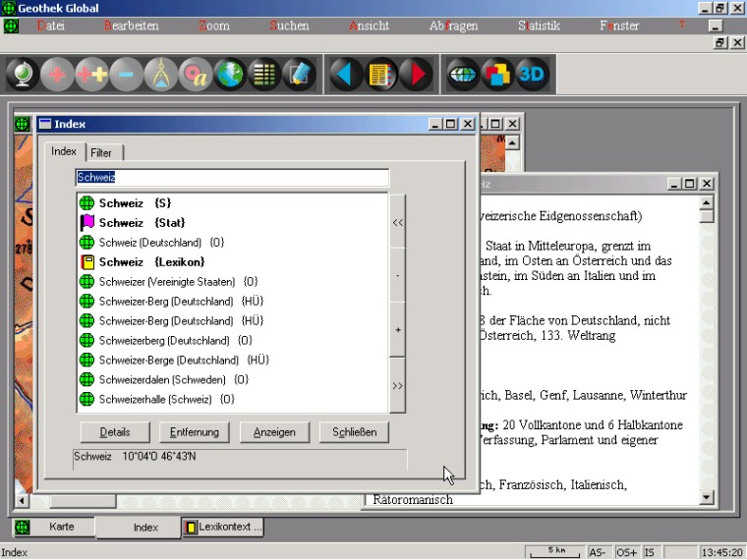
Task: Click the green grid table toolbar icon
Action: (264, 76)
